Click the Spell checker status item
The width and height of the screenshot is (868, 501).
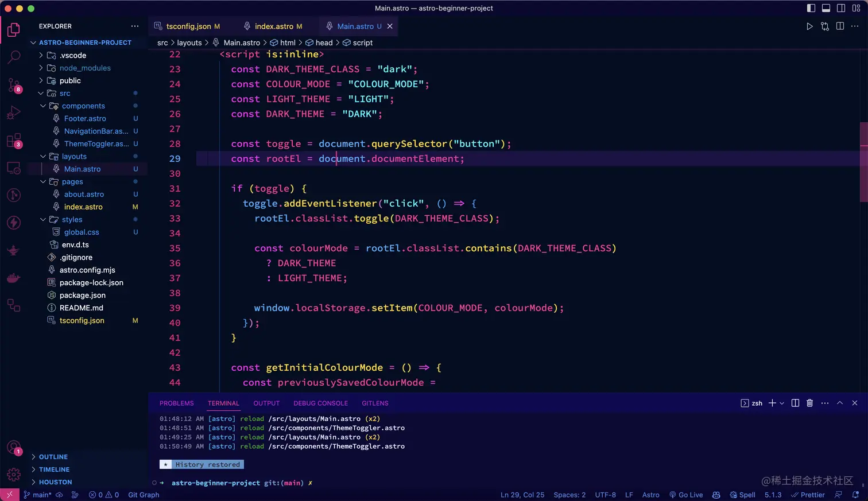[742, 495]
